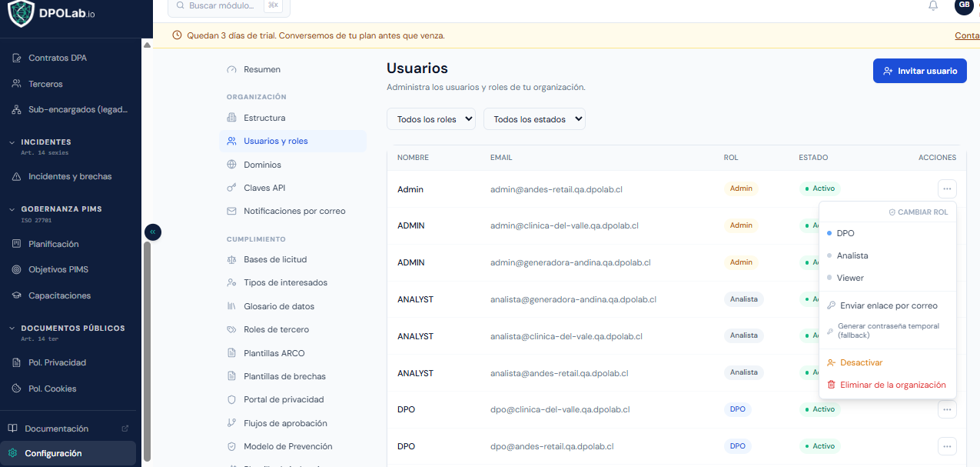Viewport: 980px width, 467px height.
Task: Click the Roles de tercero tag icon
Action: pyautogui.click(x=232, y=329)
